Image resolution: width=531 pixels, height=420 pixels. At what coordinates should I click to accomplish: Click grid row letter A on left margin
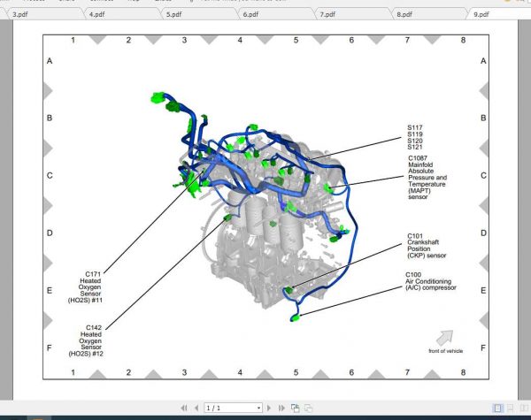point(50,61)
